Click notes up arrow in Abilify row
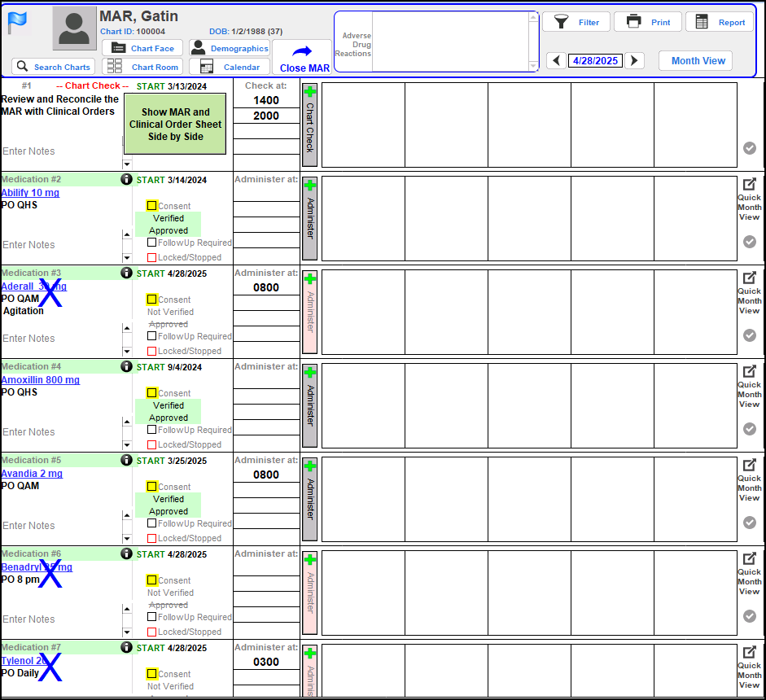 point(126,234)
